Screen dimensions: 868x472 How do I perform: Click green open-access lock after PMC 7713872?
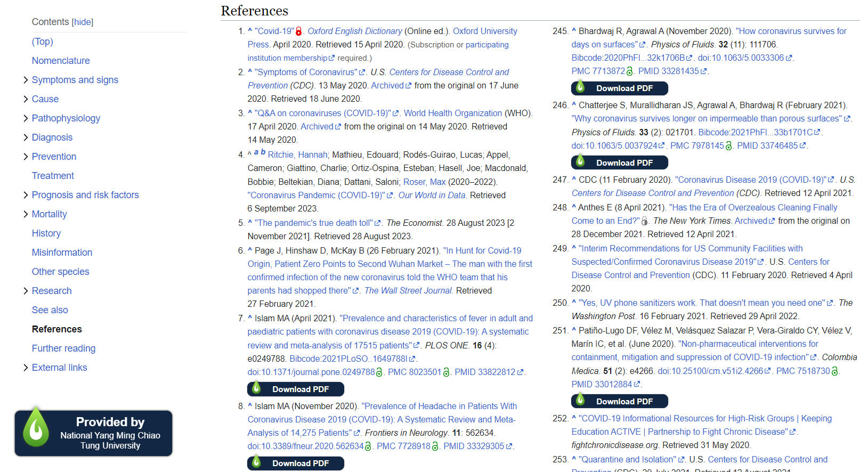[629, 71]
